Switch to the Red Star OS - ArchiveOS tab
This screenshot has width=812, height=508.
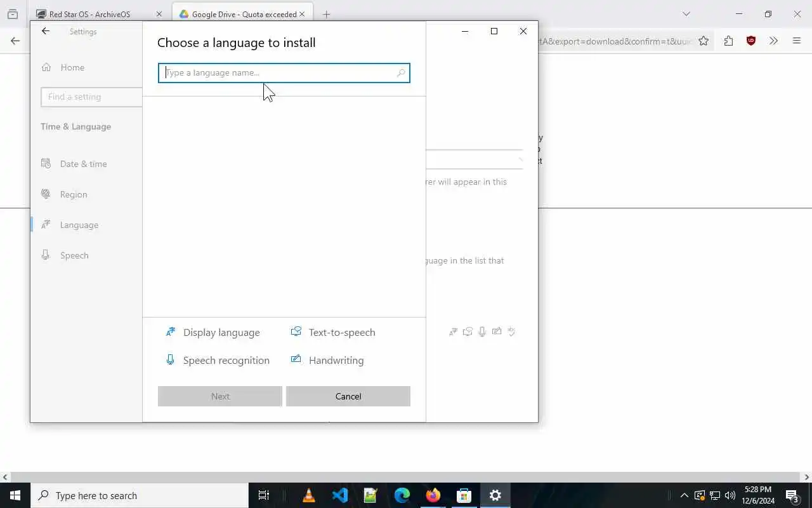coord(89,14)
